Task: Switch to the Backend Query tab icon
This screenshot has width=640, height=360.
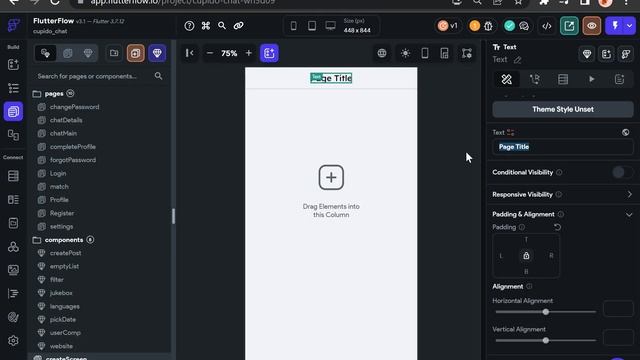Action: click(563, 79)
